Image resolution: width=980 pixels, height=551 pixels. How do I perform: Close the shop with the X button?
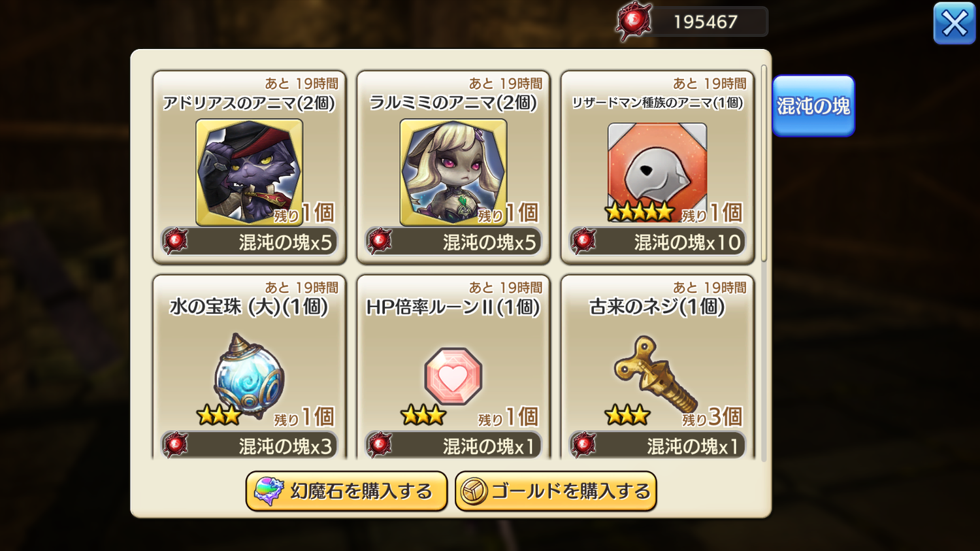[955, 24]
